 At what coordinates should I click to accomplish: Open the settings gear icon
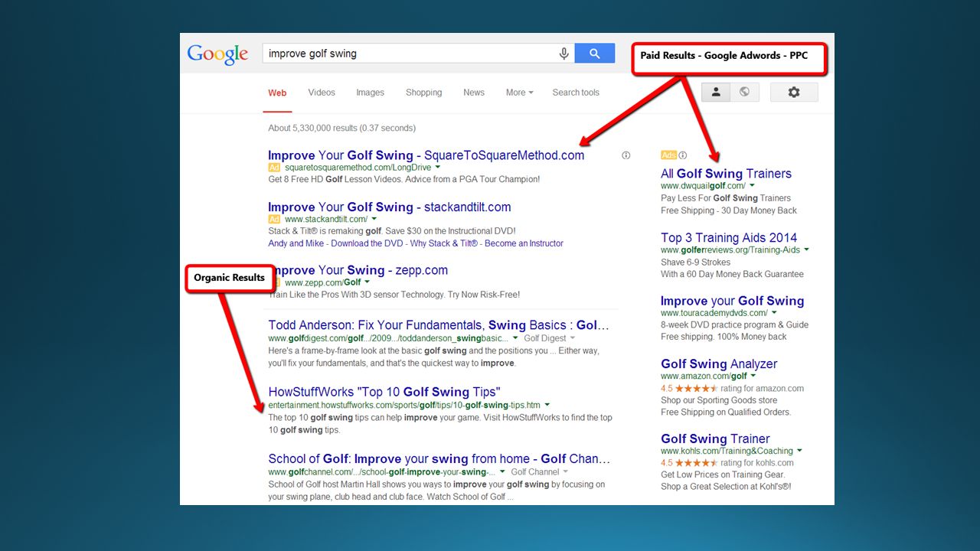pyautogui.click(x=794, y=92)
